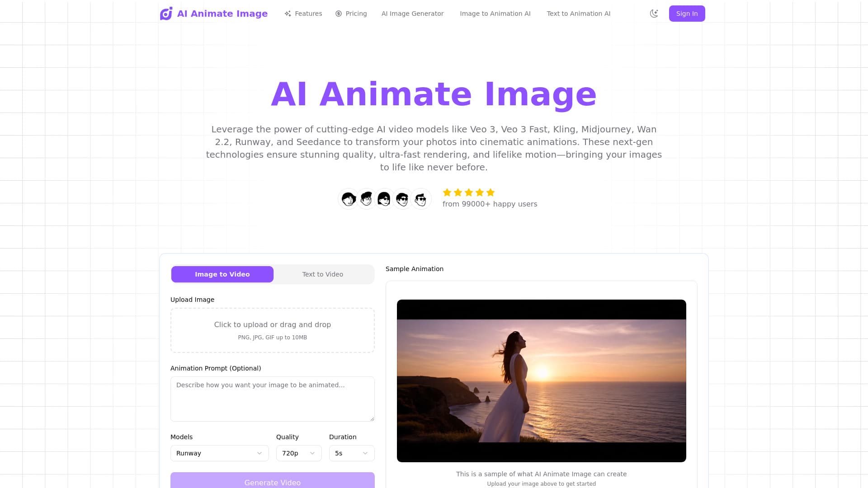Click the upload area to add an image
The height and width of the screenshot is (488, 868).
pos(272,330)
